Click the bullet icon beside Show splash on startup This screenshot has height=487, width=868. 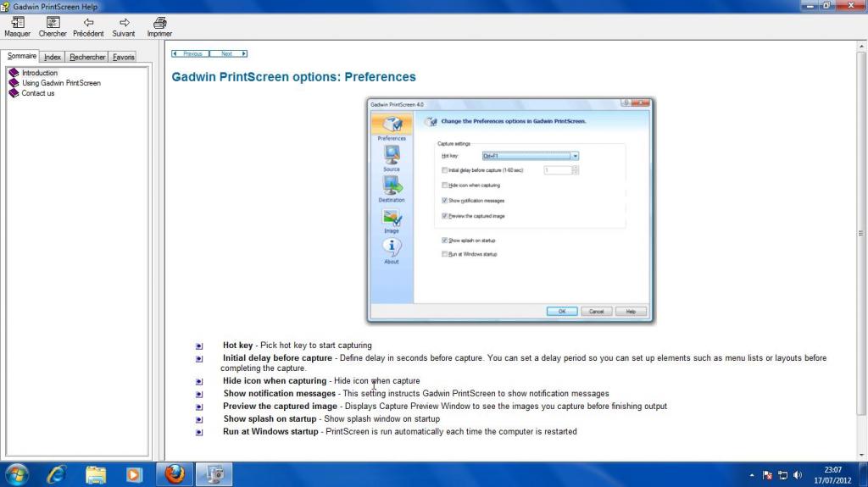199,420
